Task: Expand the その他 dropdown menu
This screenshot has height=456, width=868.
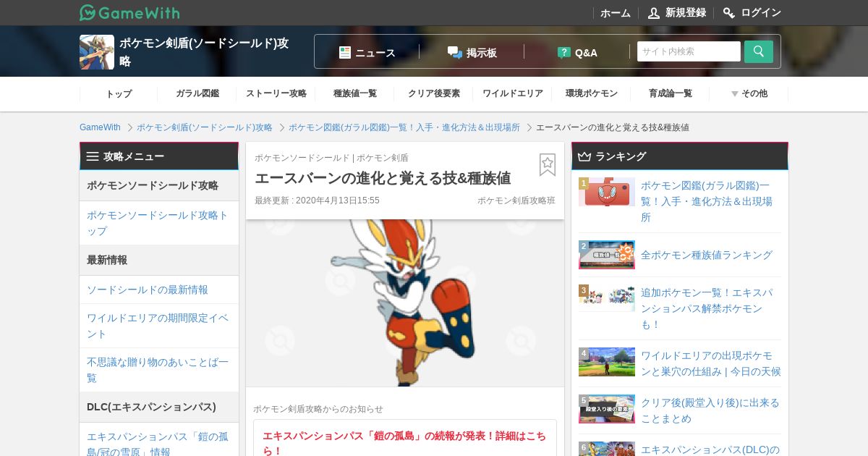Action: (749, 93)
